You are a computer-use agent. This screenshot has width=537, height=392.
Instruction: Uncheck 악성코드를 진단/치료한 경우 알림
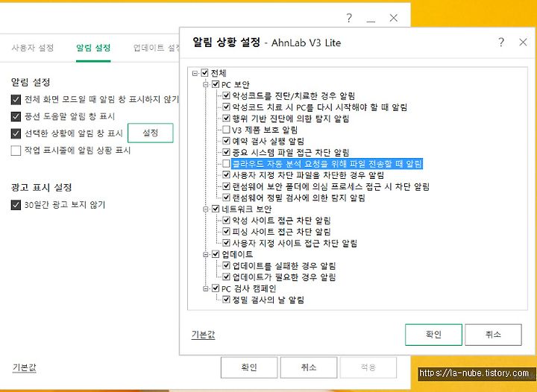(226, 95)
